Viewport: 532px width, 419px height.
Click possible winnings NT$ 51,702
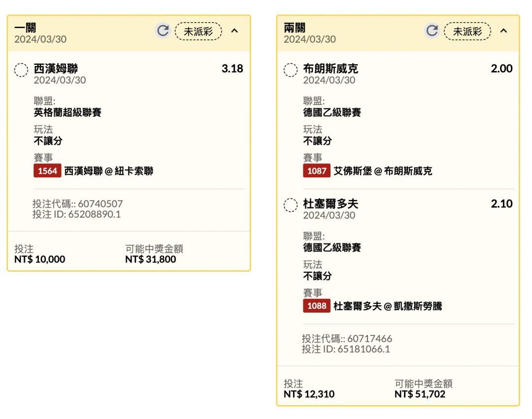click(420, 394)
